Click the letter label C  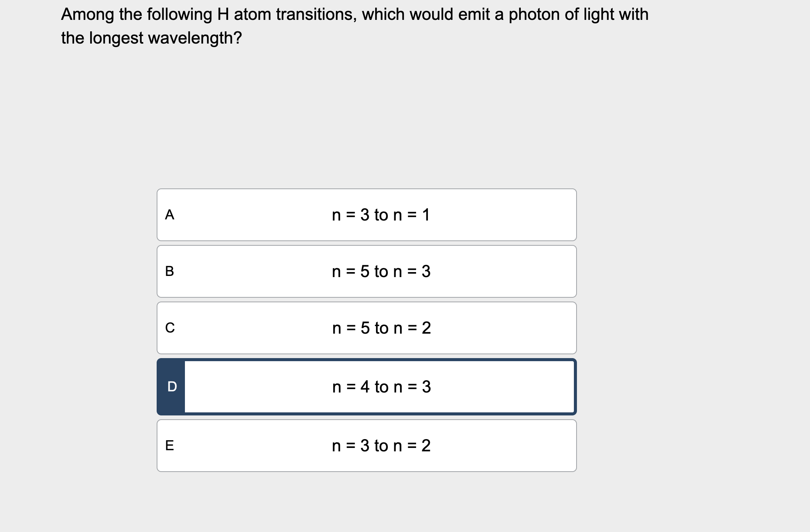pyautogui.click(x=170, y=328)
